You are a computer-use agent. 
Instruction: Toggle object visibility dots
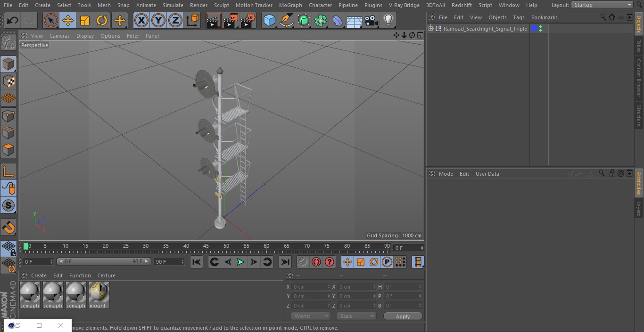[540, 29]
